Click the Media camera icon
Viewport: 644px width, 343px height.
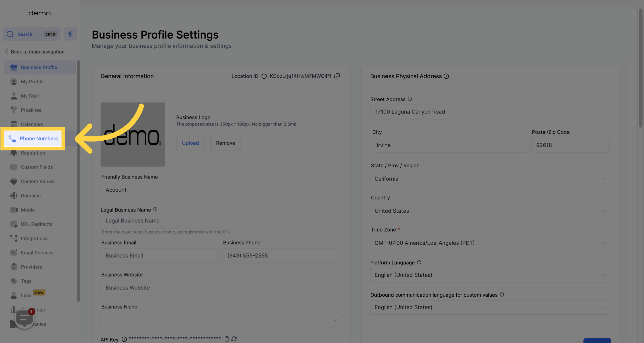point(14,209)
